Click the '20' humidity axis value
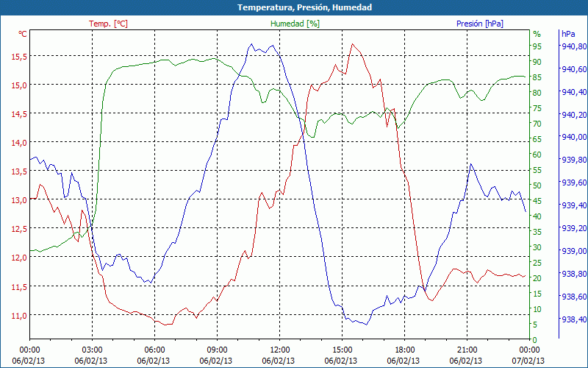This screenshot has width=588, height=368. click(x=537, y=278)
